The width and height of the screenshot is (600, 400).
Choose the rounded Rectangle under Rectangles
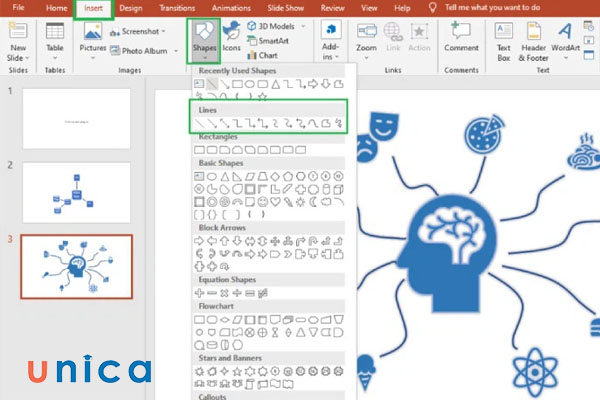tap(212, 150)
